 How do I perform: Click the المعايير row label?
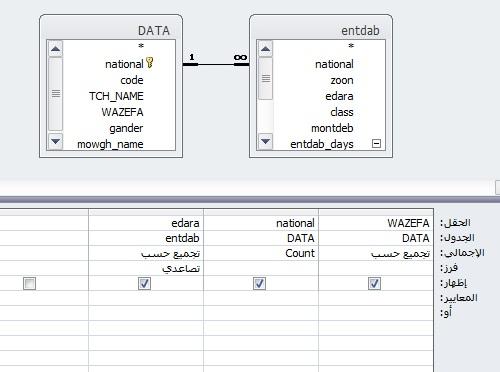pyautogui.click(x=459, y=298)
